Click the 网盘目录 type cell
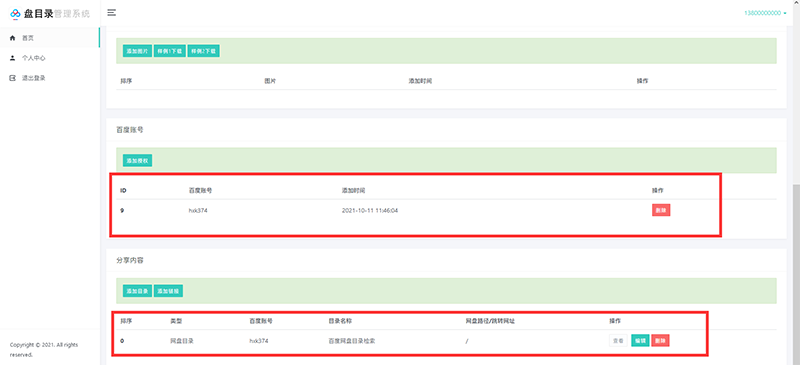 (182, 340)
